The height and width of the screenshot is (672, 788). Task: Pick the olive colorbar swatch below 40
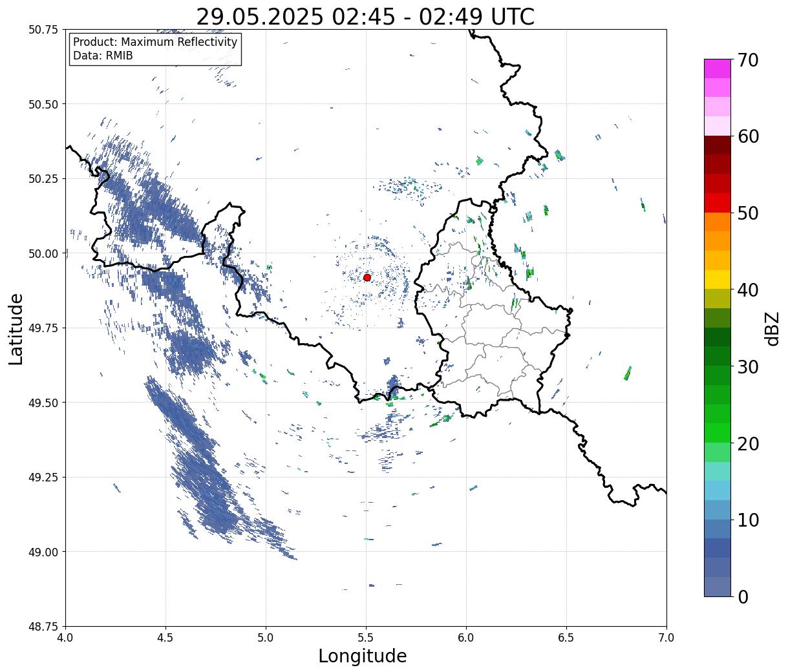coord(718,299)
